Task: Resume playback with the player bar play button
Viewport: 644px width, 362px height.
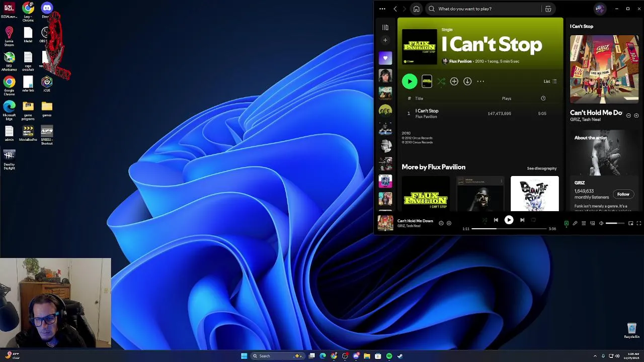Action: 509,220
